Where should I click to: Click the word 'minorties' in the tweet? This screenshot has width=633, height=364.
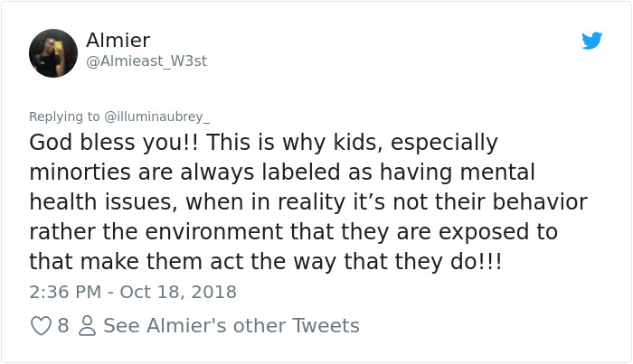[80, 173]
